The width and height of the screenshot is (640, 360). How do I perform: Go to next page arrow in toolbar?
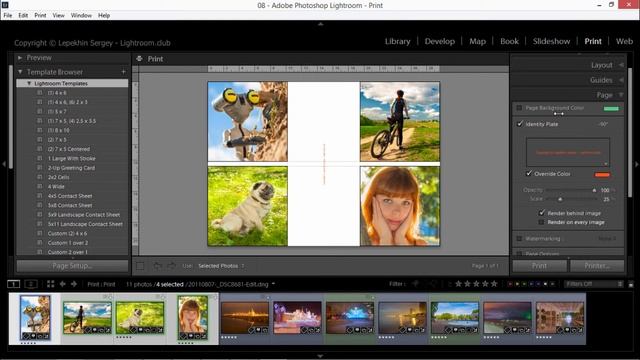click(x=171, y=266)
